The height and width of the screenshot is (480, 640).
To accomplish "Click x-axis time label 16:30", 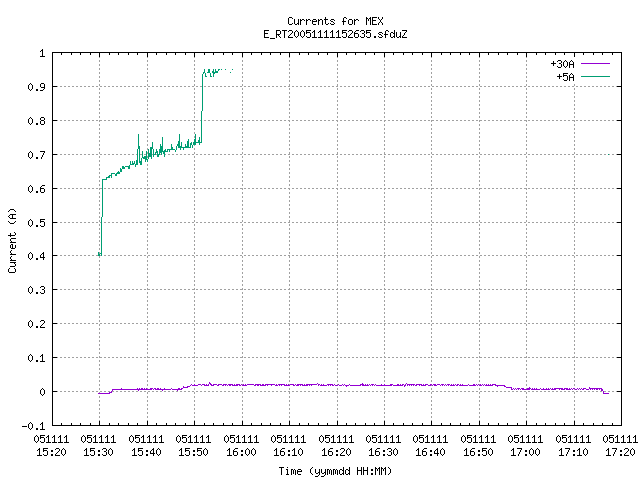I will (383, 452).
